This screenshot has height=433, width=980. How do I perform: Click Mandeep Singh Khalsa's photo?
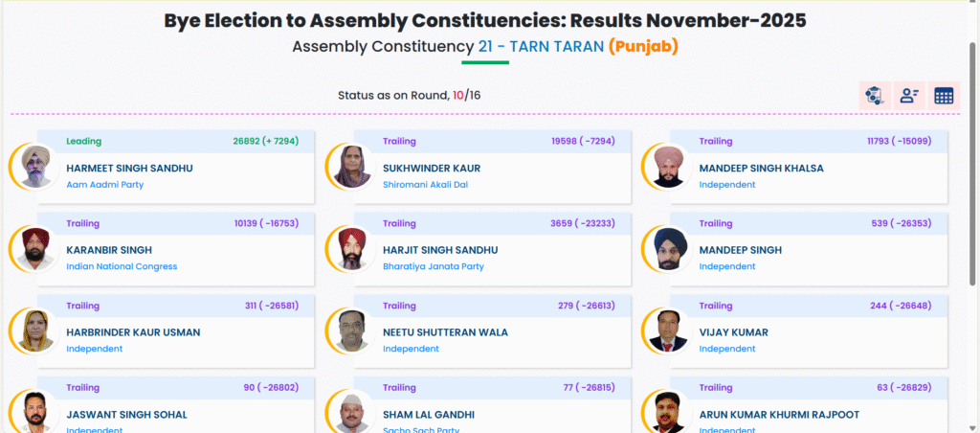(x=669, y=167)
